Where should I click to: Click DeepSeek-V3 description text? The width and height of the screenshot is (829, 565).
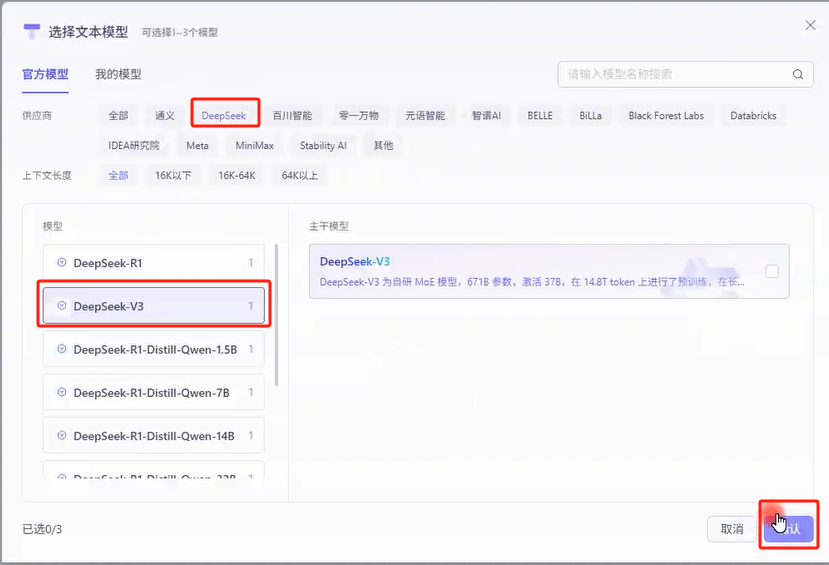click(x=532, y=282)
